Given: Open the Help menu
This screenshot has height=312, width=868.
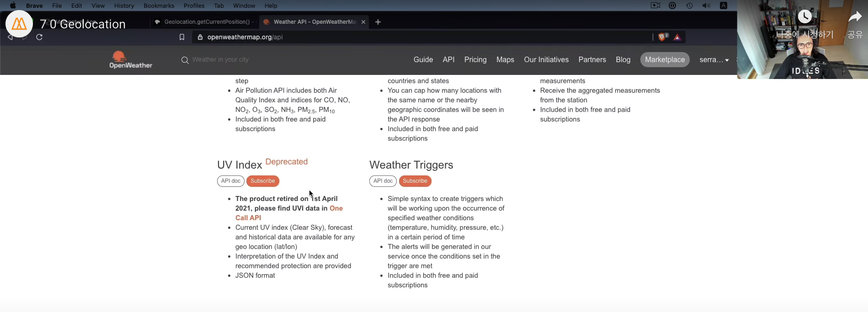Looking at the screenshot, I should (271, 5).
